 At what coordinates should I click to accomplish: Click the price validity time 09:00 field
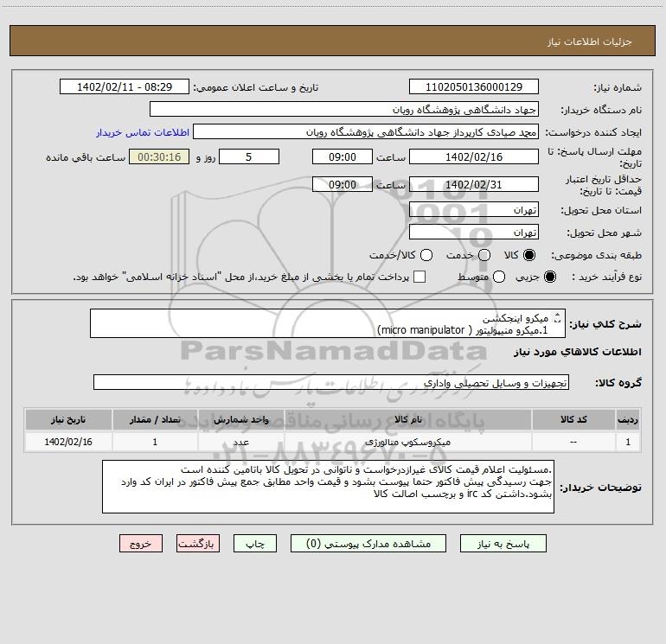[343, 184]
